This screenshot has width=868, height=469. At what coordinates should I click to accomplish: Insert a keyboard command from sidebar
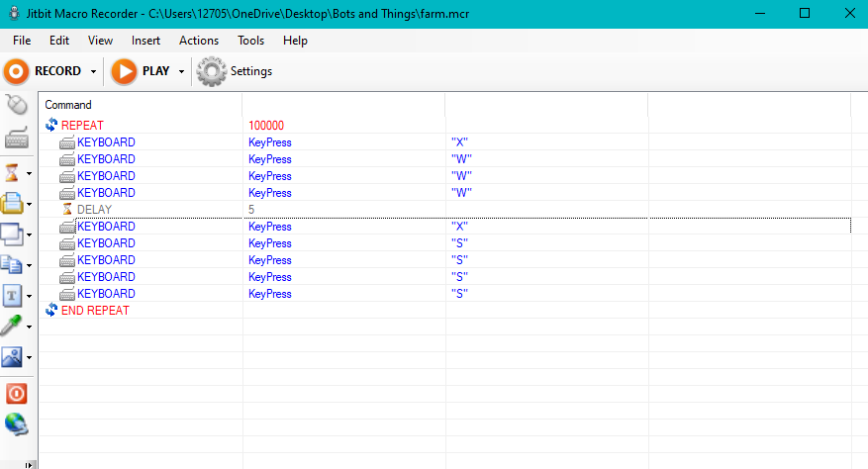pos(16,139)
